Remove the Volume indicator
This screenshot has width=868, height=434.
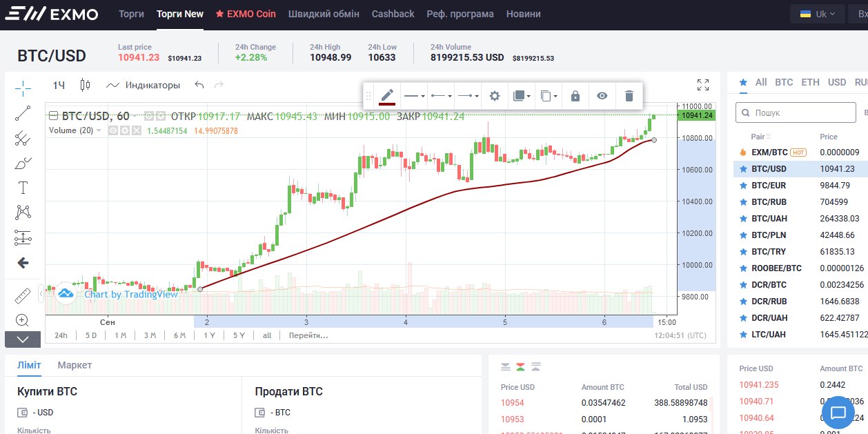(x=137, y=130)
